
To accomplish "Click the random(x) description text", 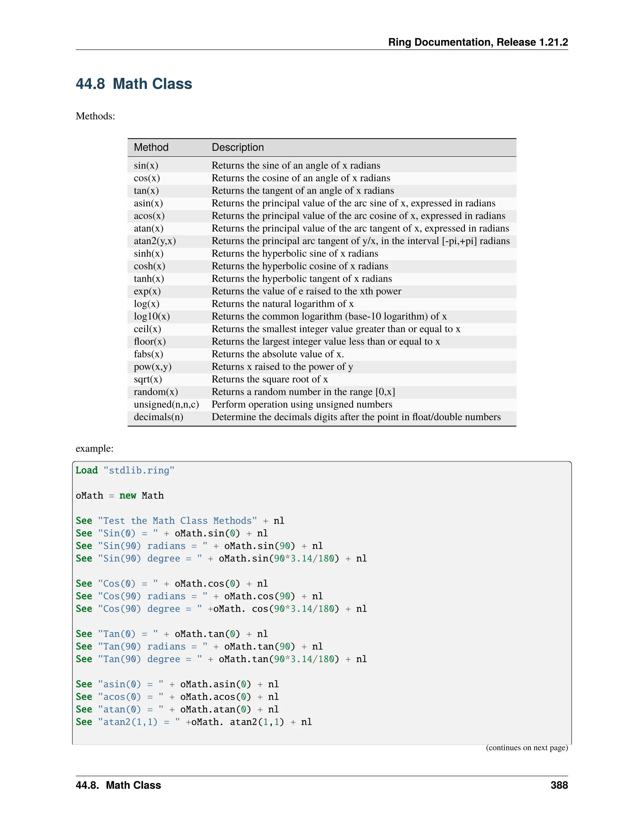I will click(x=303, y=392).
